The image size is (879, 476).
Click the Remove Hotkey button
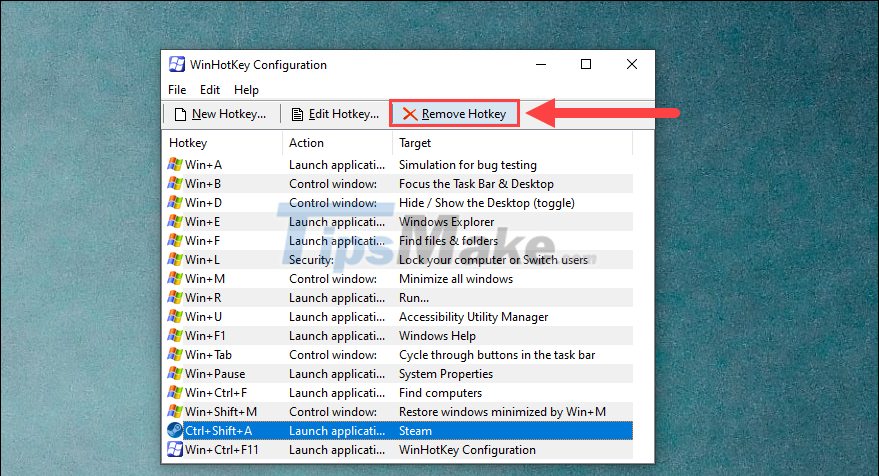tap(455, 114)
